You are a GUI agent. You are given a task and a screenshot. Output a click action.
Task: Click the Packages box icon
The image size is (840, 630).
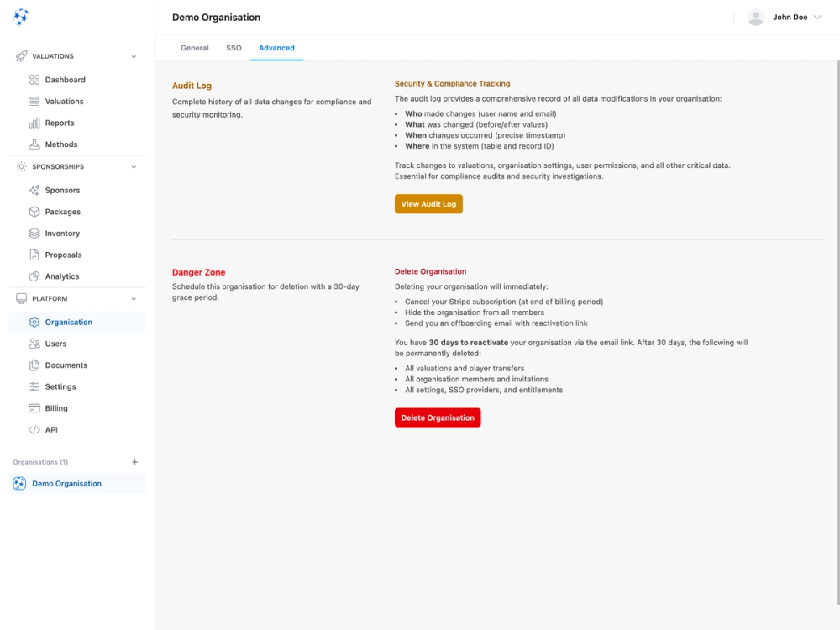click(x=34, y=212)
